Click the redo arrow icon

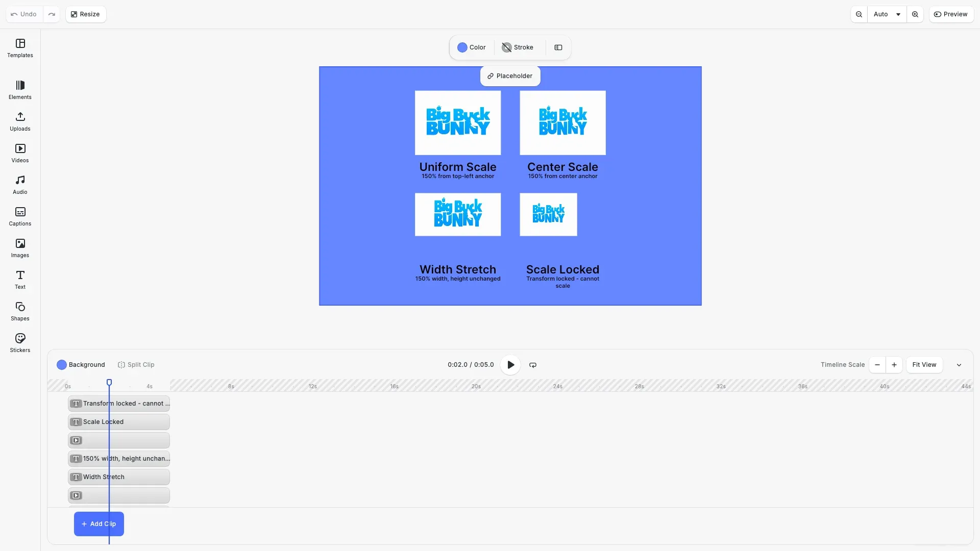pyautogui.click(x=52, y=14)
